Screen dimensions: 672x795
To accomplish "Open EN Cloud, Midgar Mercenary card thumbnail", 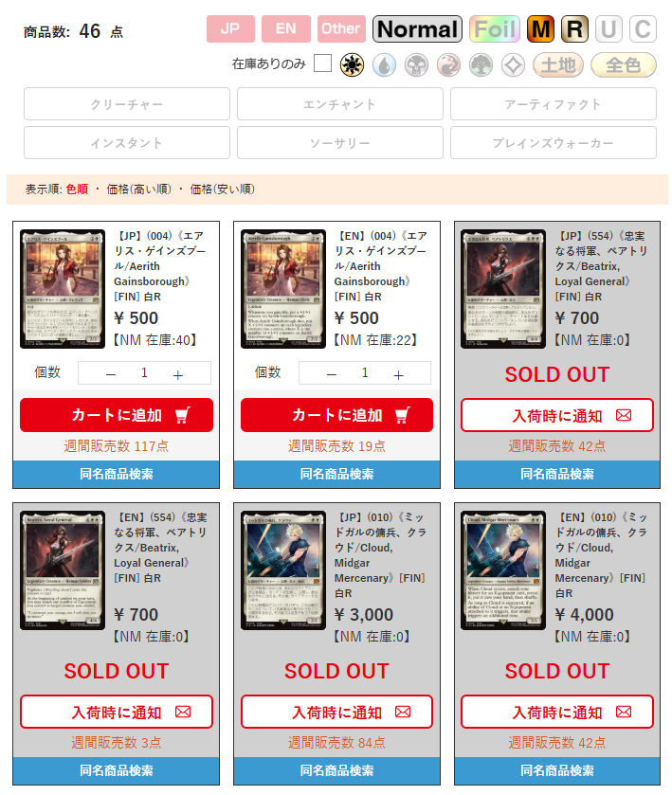I will pos(503,570).
